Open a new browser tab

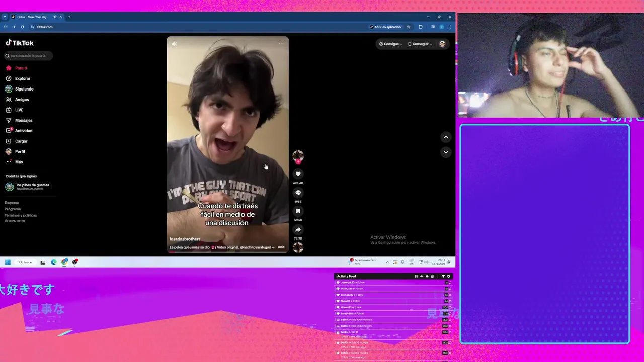[x=69, y=17]
